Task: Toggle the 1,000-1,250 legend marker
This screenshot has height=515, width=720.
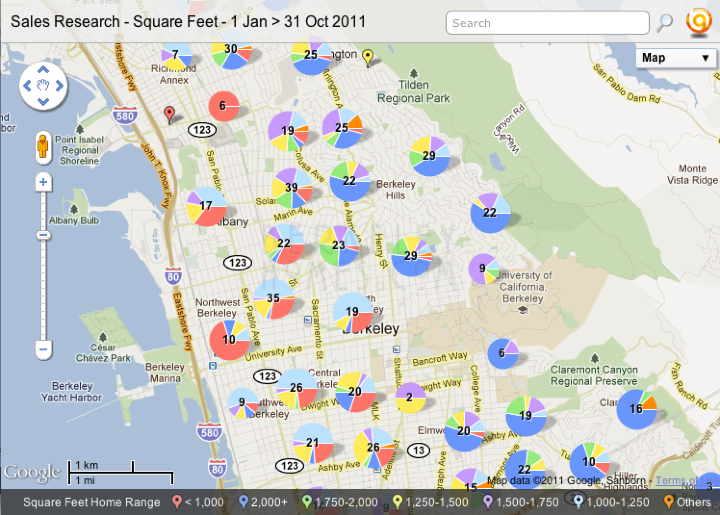Action: tap(578, 502)
